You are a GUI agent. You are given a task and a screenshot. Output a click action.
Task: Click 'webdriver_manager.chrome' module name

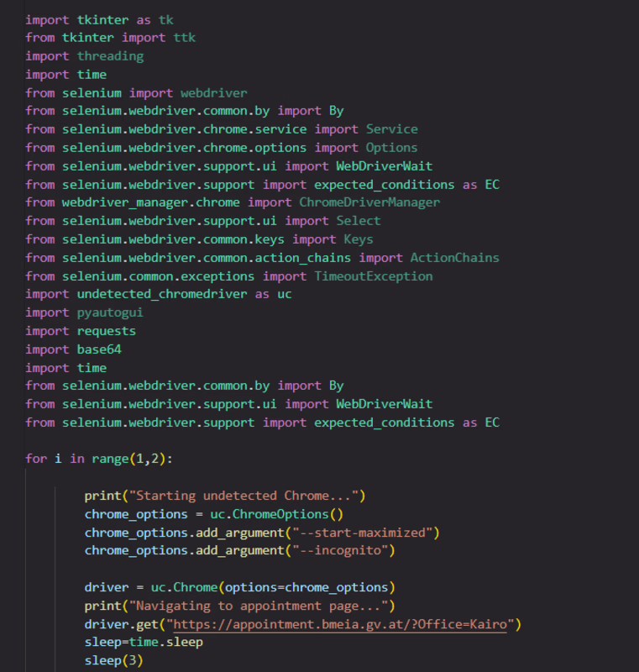[x=151, y=202]
